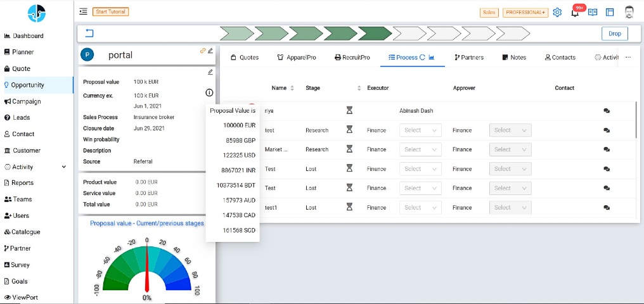The width and height of the screenshot is (644, 304).
Task: Select the last empty stage chevron
Action: click(x=513, y=34)
